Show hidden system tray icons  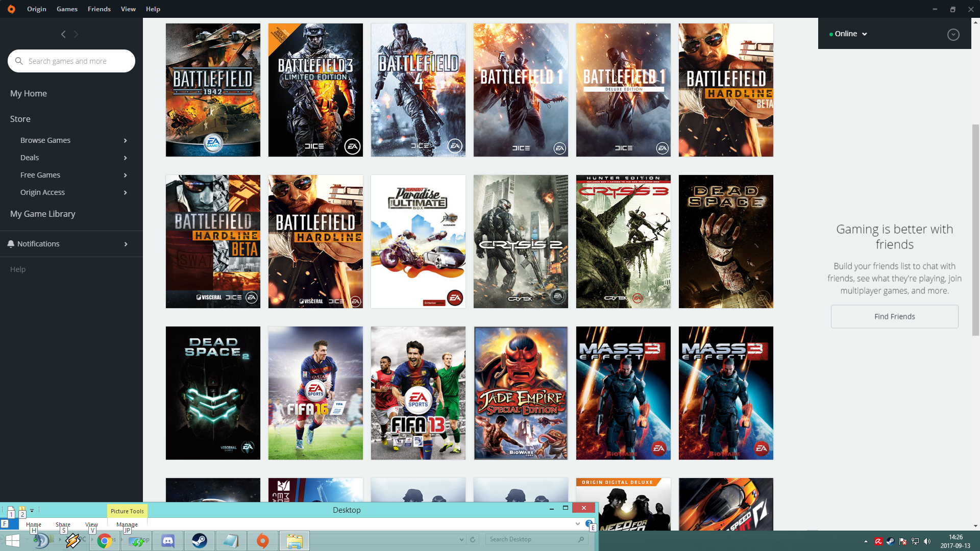[x=866, y=541]
